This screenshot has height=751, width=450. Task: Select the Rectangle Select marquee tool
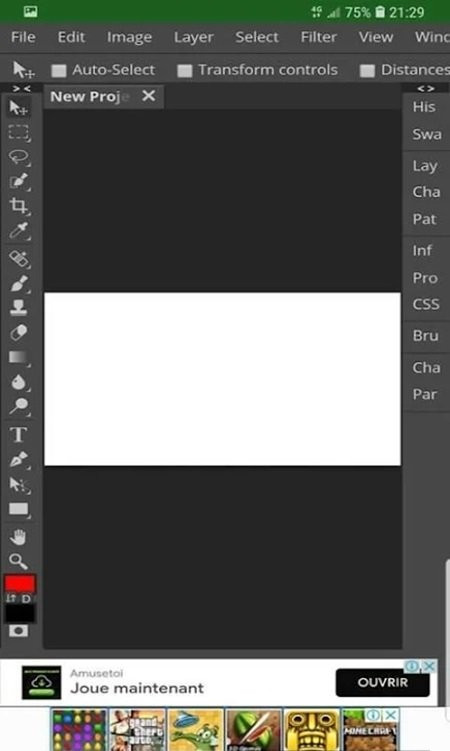(19, 133)
